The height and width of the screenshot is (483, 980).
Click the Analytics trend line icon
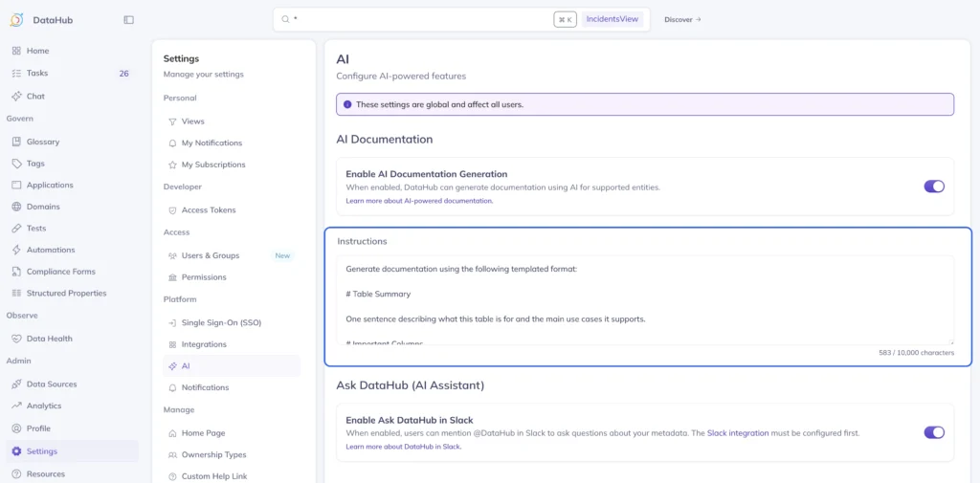17,406
